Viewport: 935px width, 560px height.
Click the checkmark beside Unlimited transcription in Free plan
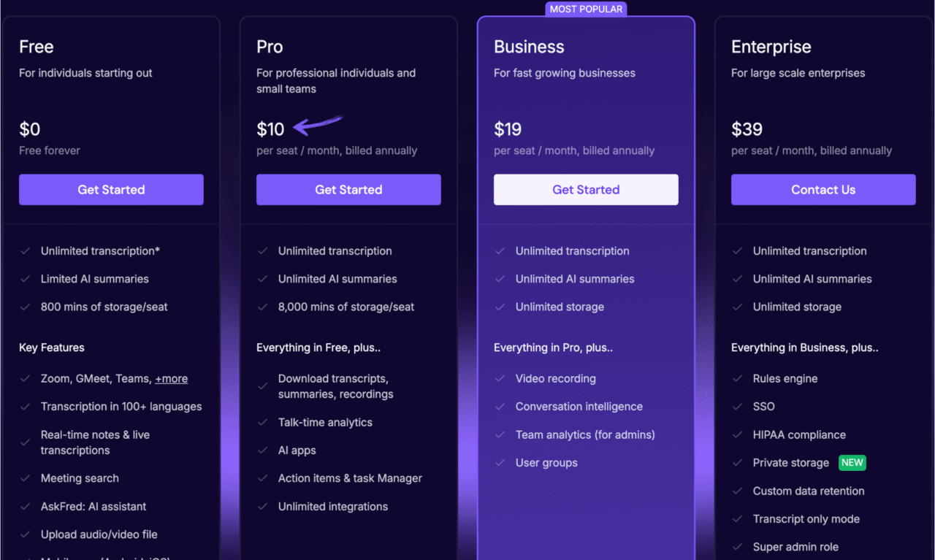pos(26,250)
